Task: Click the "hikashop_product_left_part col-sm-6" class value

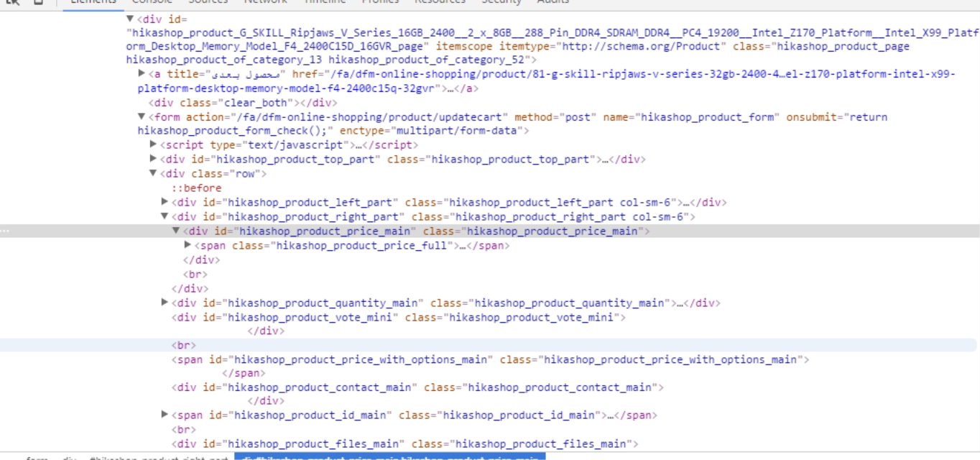Action: 561,203
